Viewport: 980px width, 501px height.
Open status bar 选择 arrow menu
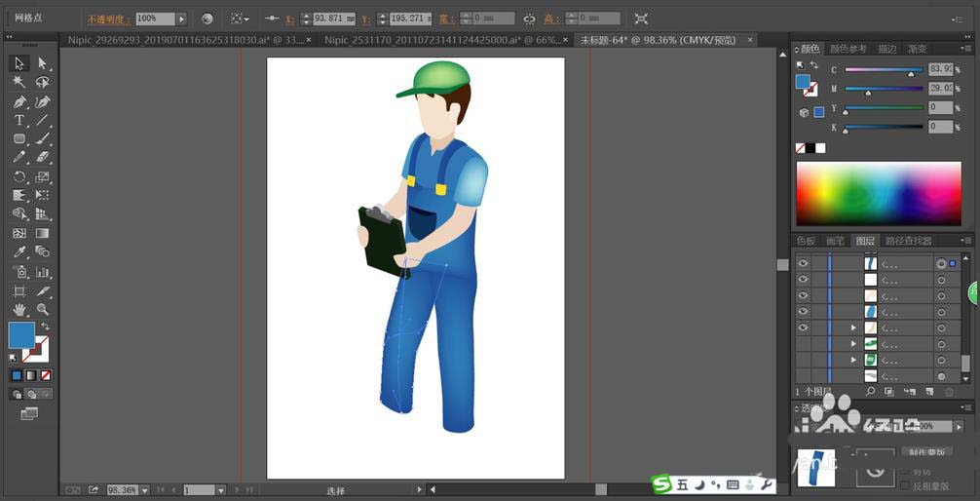tap(420, 489)
